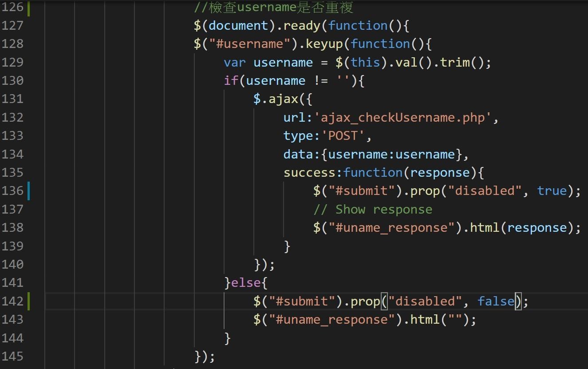Click the word 'false' on line 142

(495, 302)
